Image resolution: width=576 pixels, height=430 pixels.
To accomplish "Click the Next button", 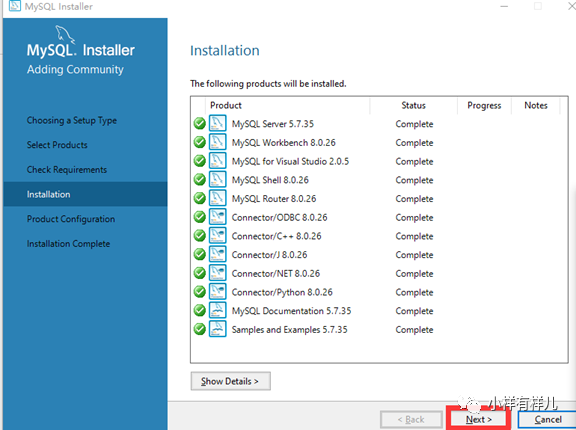I will click(478, 419).
